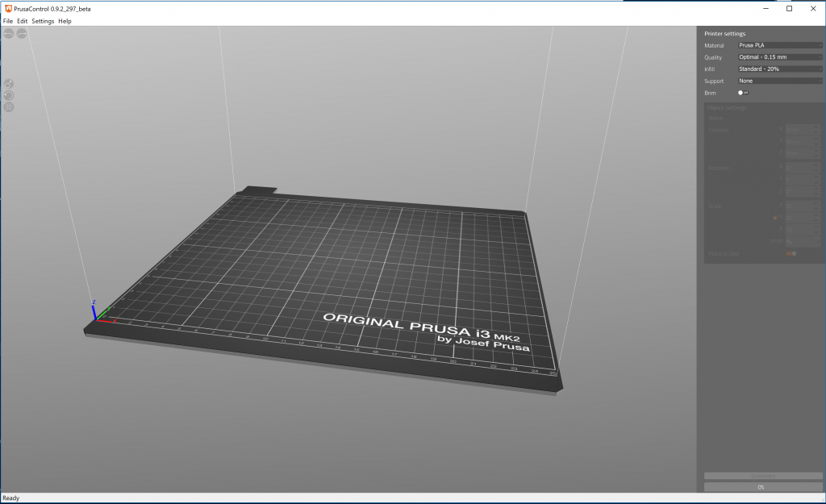Click the ORIGINAL PRUSA i3 print bed
Viewport: 826px width, 504px height.
323,289
